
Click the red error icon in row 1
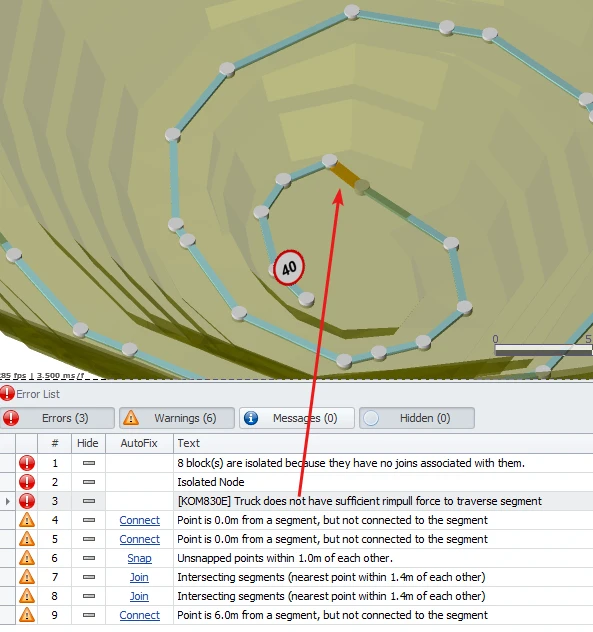27,463
